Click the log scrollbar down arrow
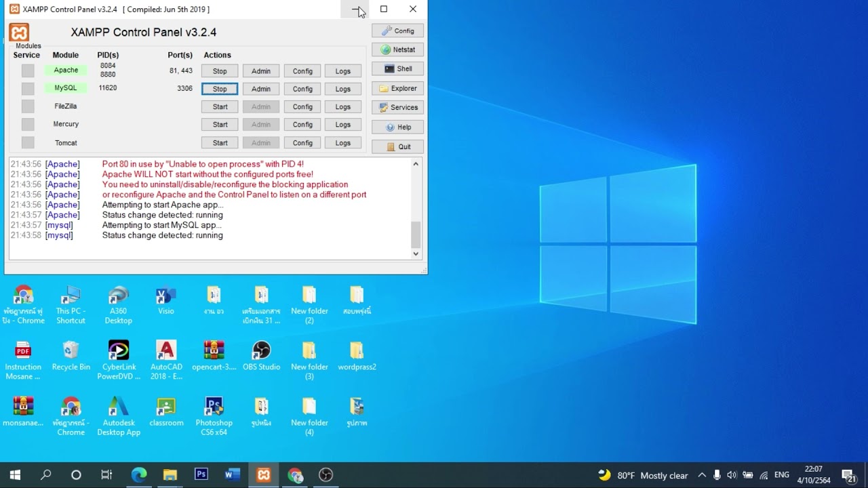Viewport: 868px width, 488px height. click(416, 253)
